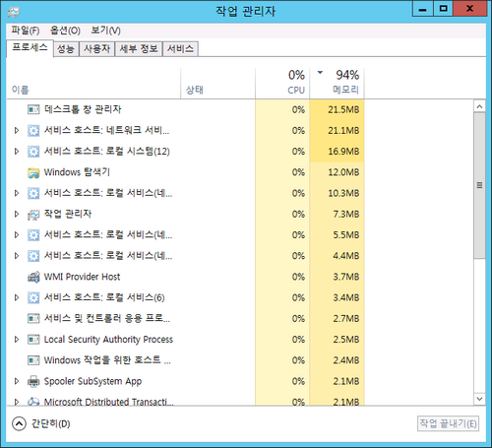This screenshot has width=492, height=448.
Task: Click the scrollbar down arrow
Action: (479, 399)
